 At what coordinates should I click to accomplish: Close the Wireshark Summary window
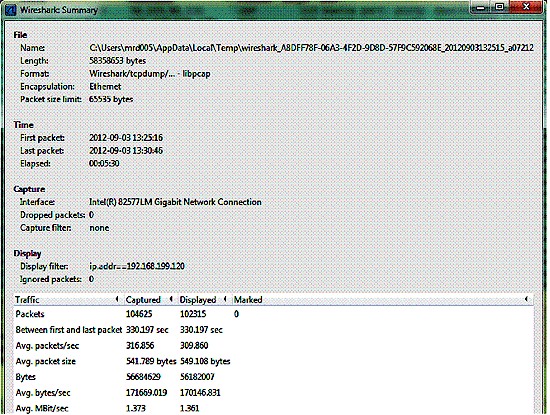click(526, 7)
